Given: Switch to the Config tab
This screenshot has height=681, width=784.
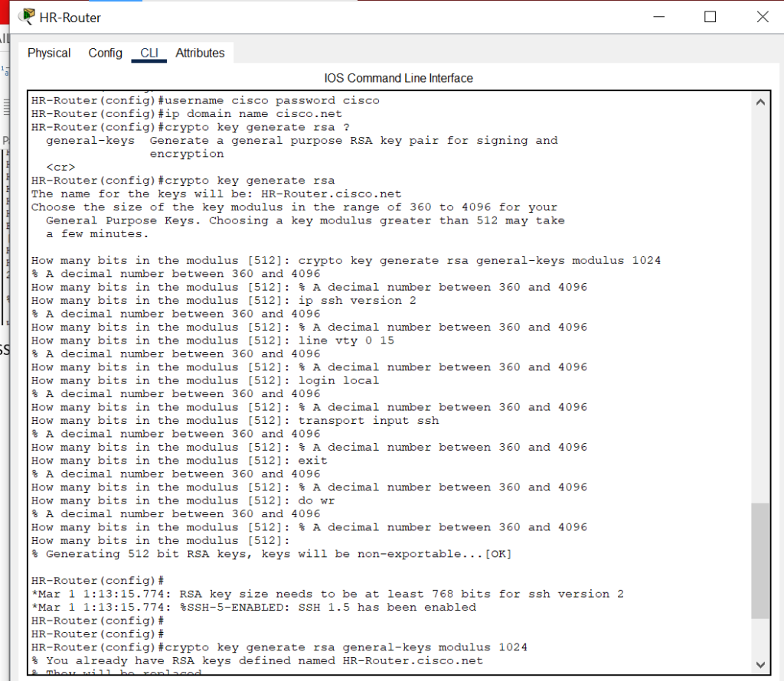Looking at the screenshot, I should point(105,53).
